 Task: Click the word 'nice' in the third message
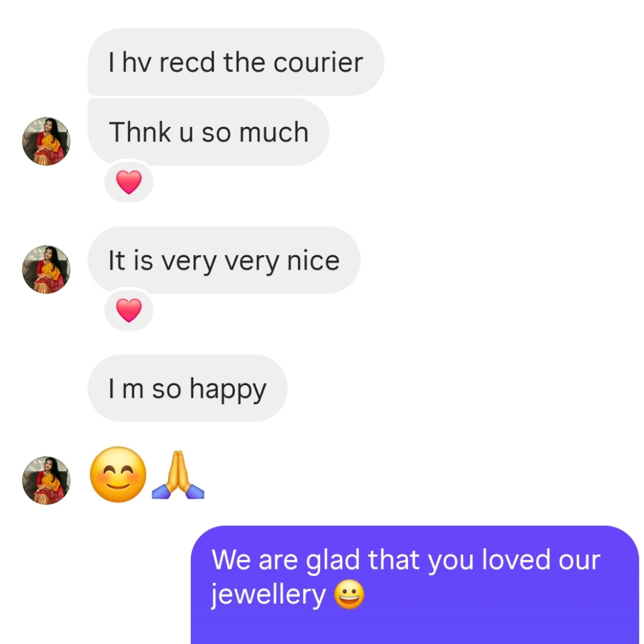[314, 261]
